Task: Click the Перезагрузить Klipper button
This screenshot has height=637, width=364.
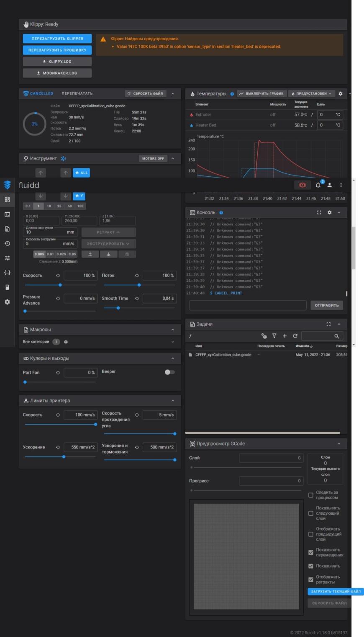Action: point(57,39)
